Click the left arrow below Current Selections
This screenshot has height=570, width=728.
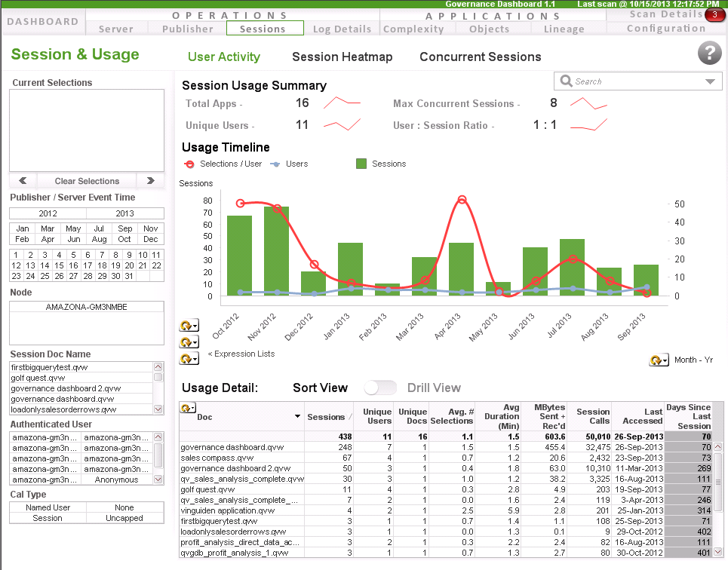pos(23,180)
